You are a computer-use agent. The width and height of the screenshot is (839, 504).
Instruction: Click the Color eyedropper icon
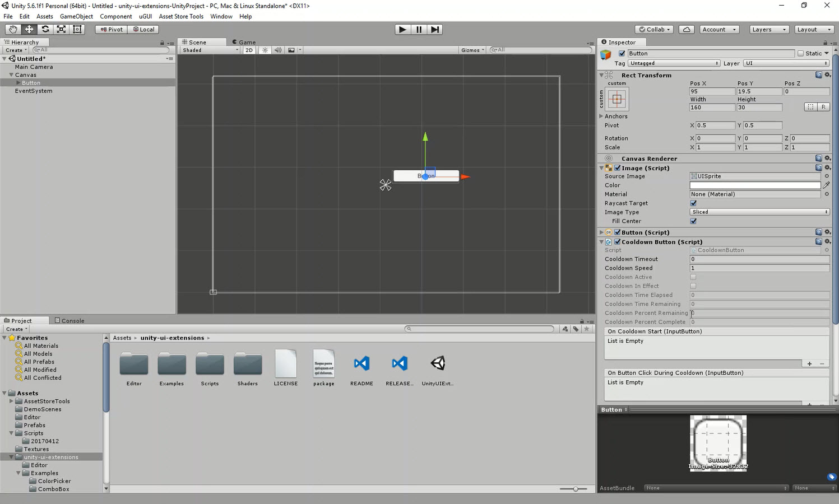(827, 185)
